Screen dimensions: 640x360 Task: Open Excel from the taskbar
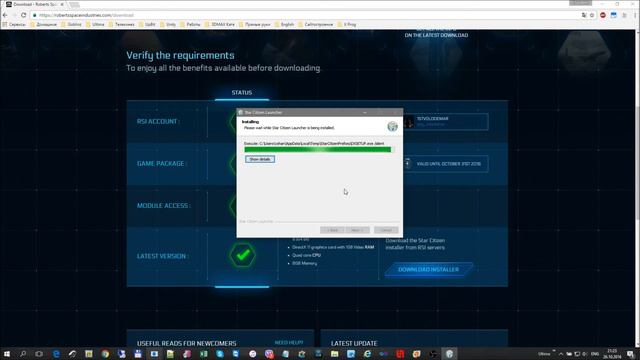click(x=203, y=354)
